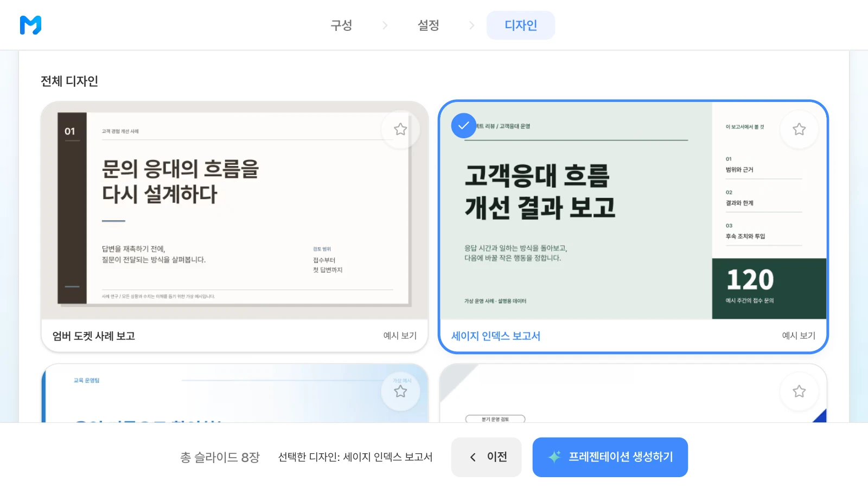This screenshot has width=868, height=488.
Task: Select the 엄버 도켓 사례 보고 design thumbnail
Action: coord(235,210)
